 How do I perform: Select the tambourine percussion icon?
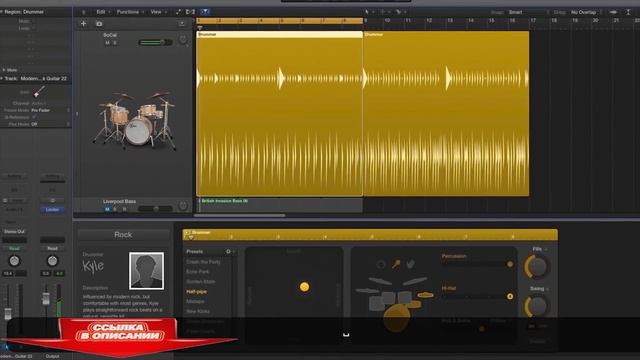coord(380,264)
